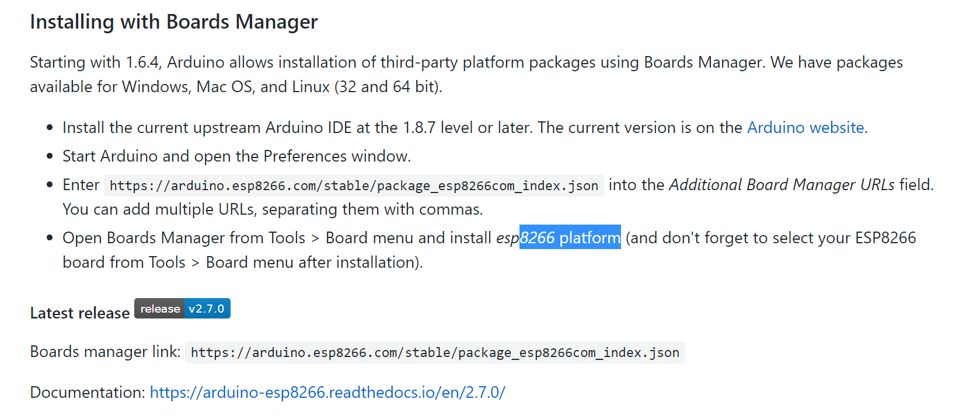Click the Boards manager link code URL
The width and height of the screenshot is (980, 420).
435,353
